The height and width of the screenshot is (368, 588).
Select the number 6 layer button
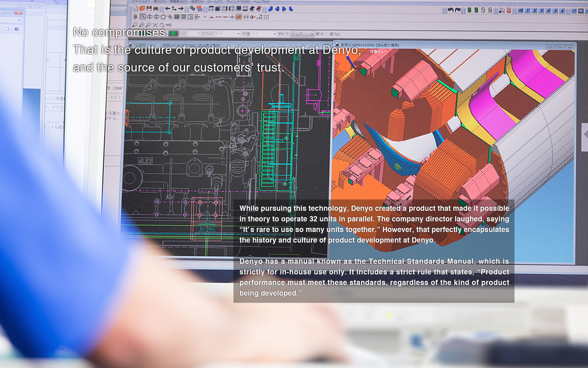562,11
